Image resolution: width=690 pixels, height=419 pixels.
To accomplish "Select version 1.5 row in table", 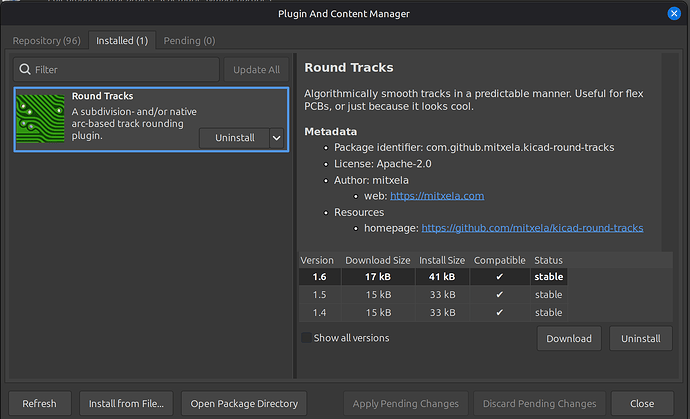I will [x=432, y=295].
